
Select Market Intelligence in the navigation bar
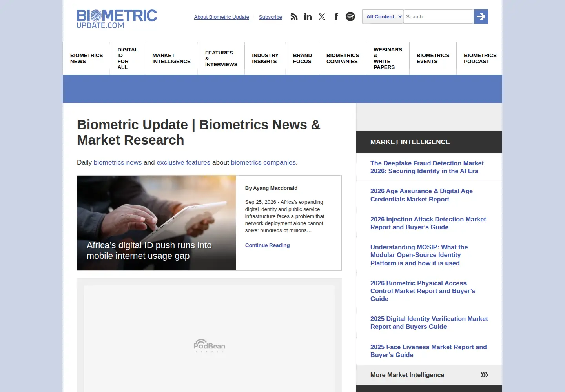(171, 58)
